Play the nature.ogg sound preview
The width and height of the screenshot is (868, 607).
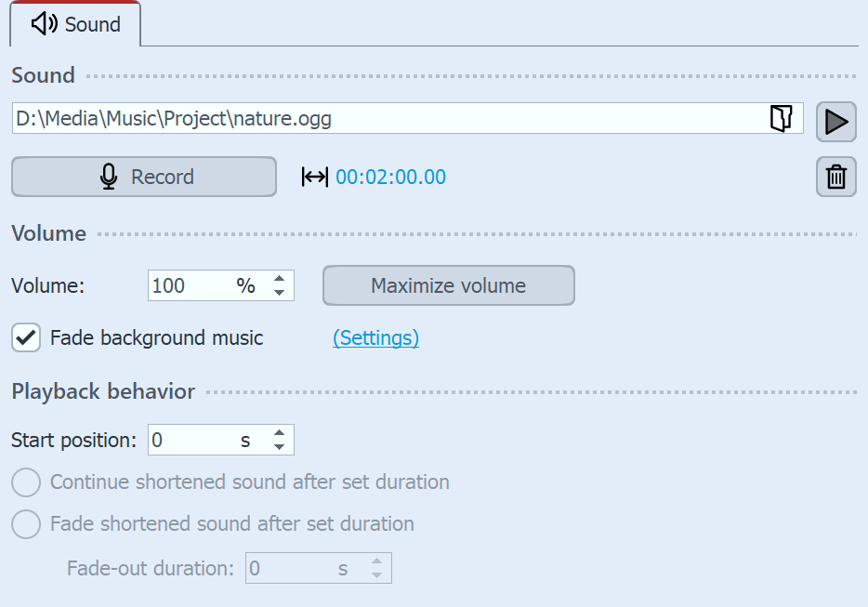(835, 122)
